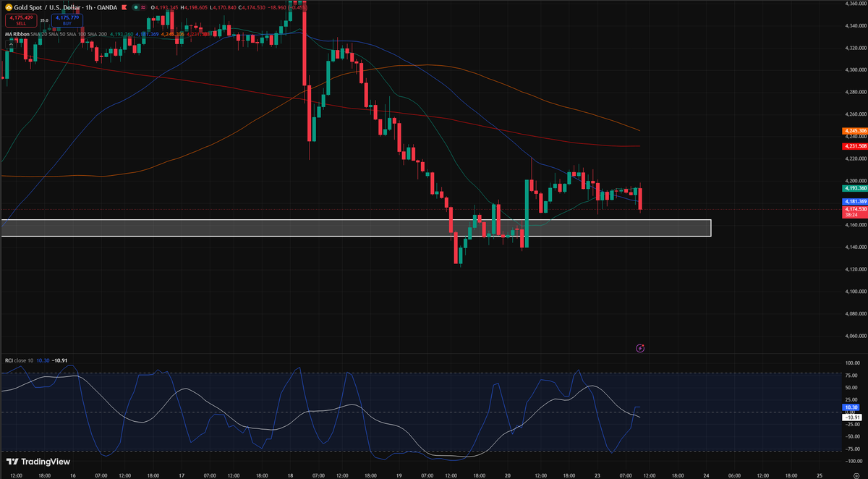This screenshot has height=479, width=868.
Task: Click the red 4,231.508 price scale tag
Action: coord(854,146)
